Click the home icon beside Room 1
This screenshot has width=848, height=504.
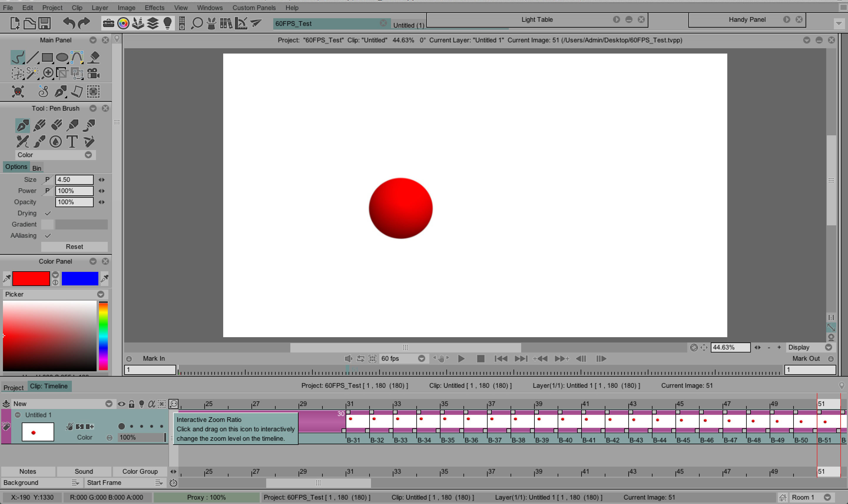782,497
